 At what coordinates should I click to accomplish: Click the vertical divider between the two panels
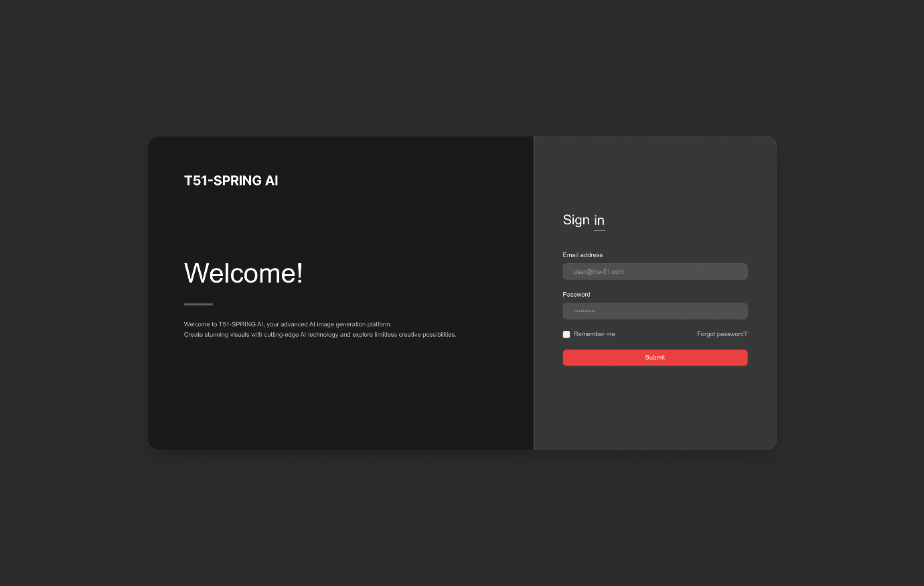coord(534,293)
